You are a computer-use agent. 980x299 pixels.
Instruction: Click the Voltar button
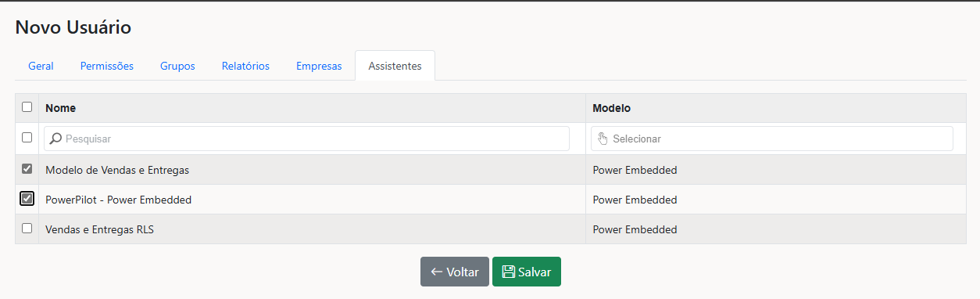(455, 272)
